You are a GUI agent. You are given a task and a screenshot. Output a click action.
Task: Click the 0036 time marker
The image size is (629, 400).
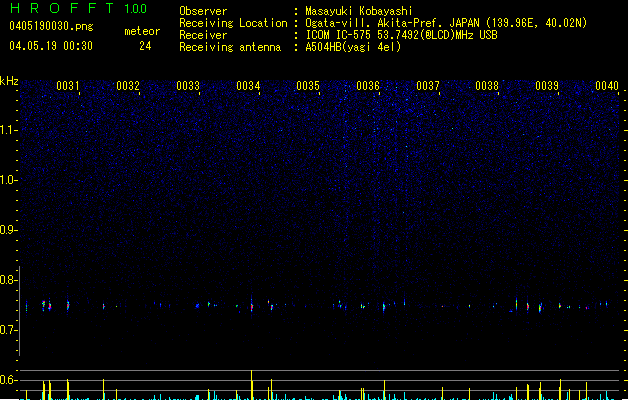pos(368,86)
